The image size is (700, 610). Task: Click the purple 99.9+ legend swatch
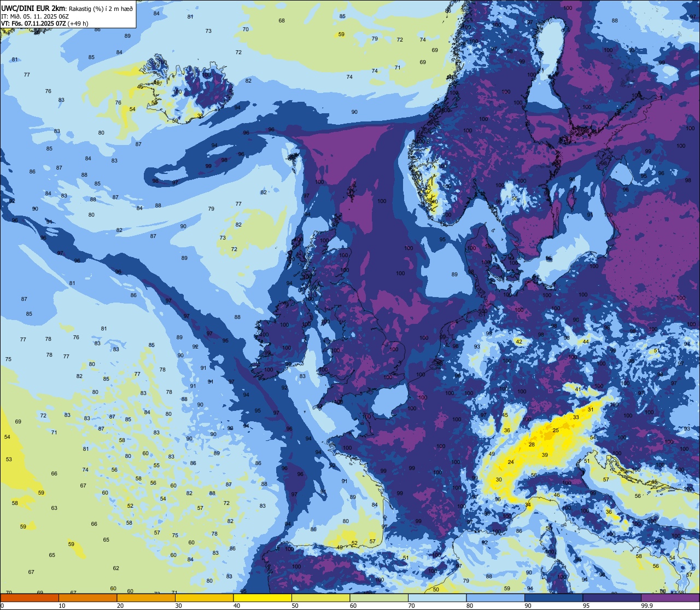click(x=670, y=597)
